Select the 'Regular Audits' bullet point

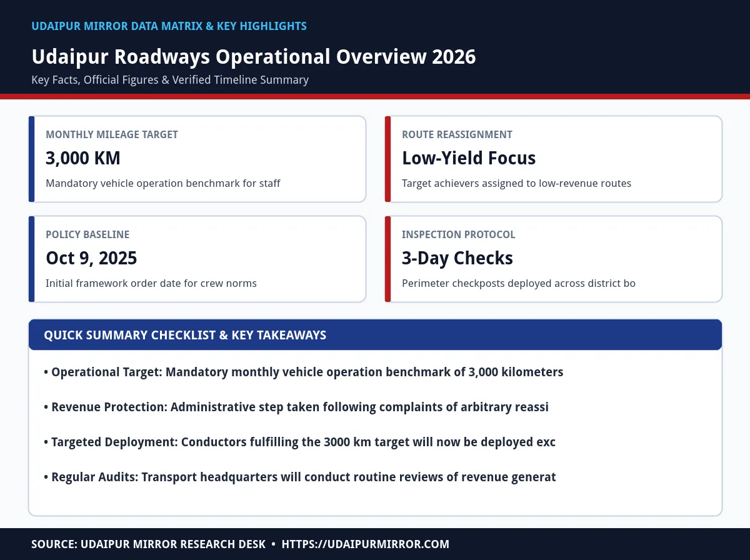pos(300,477)
